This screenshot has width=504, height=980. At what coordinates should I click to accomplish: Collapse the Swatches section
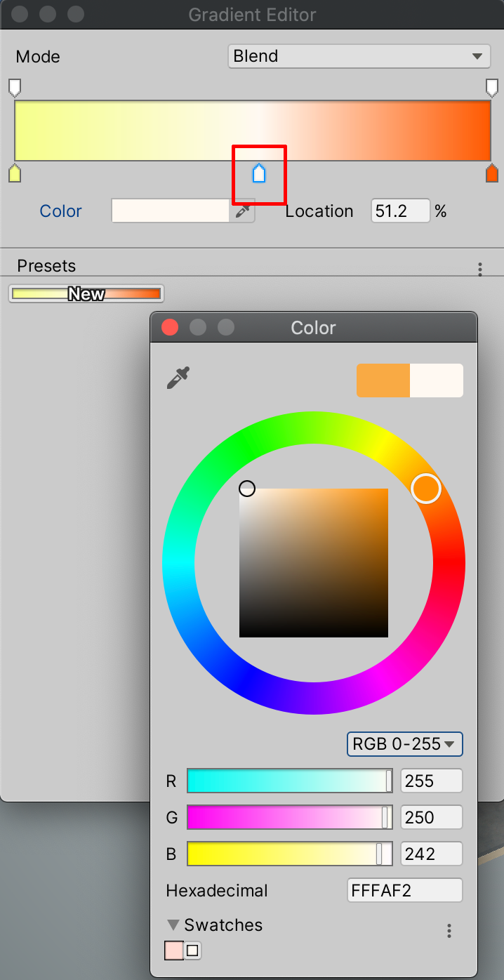pos(173,925)
